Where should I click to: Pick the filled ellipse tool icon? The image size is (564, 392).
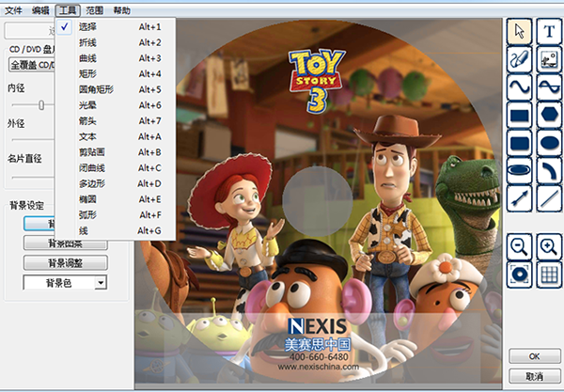click(x=549, y=143)
